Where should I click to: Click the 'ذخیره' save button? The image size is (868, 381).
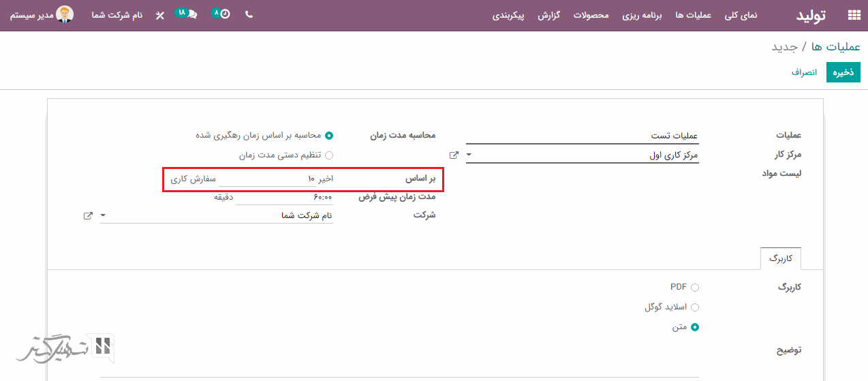coord(843,72)
